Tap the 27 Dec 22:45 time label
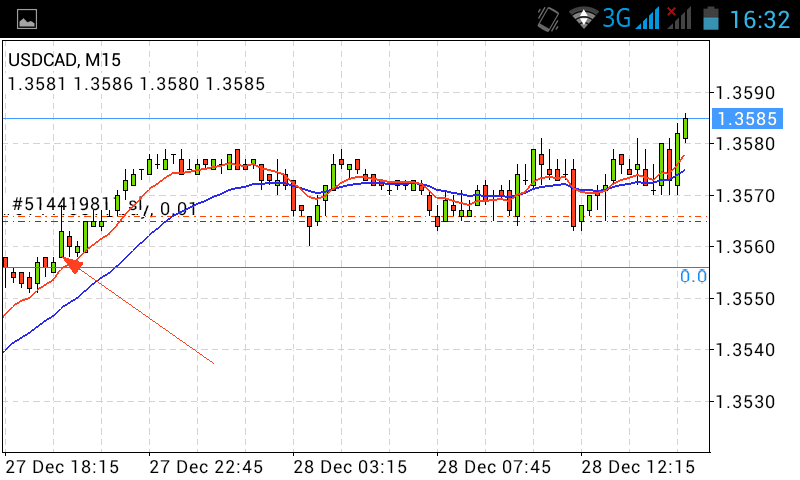Screen dimensions: 800x480 pos(206,467)
